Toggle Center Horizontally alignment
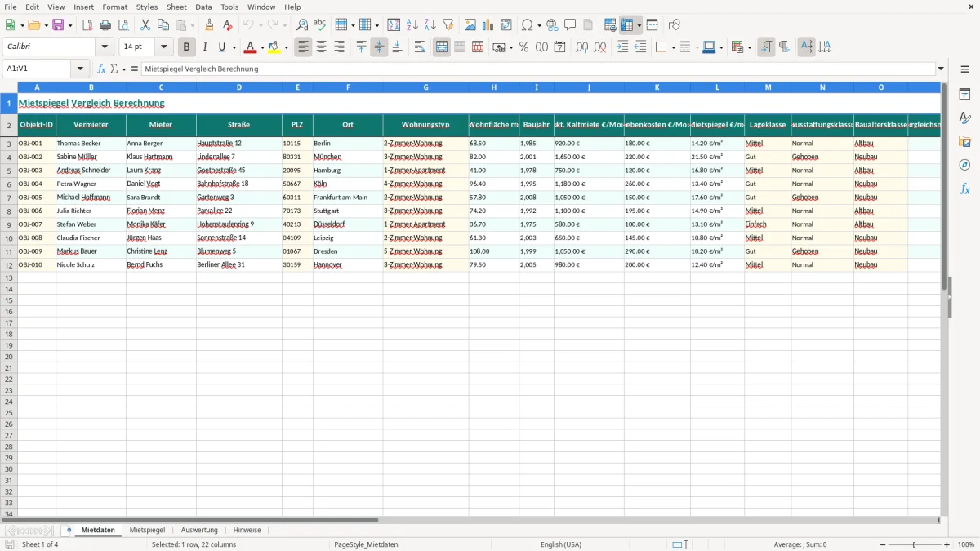Viewport: 980px width, 551px height. click(321, 47)
